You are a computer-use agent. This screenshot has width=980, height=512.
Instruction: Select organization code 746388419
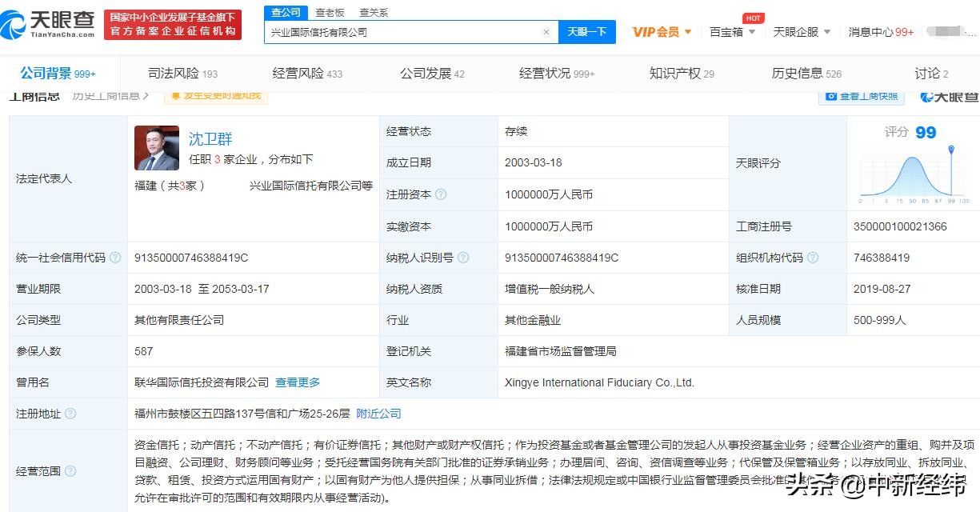tap(882, 258)
